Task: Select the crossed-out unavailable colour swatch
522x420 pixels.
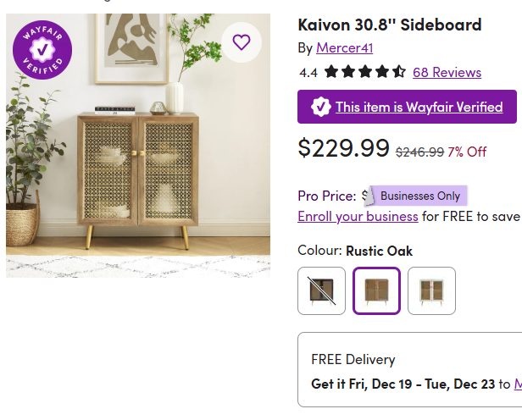Action: pyautogui.click(x=322, y=290)
